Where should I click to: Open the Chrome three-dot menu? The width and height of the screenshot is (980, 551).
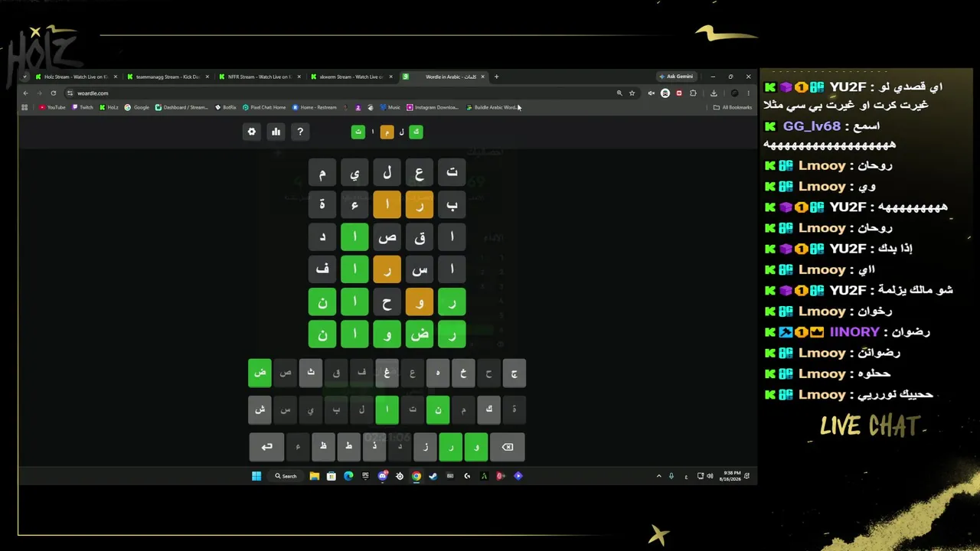748,93
